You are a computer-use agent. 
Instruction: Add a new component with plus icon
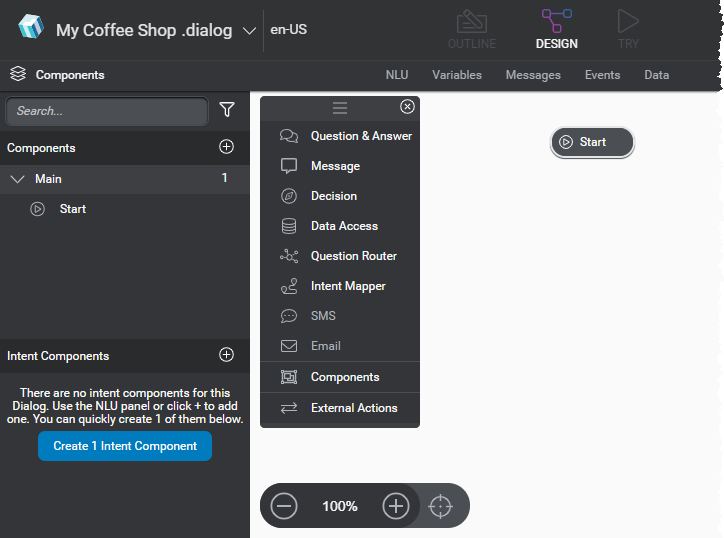[226, 147]
